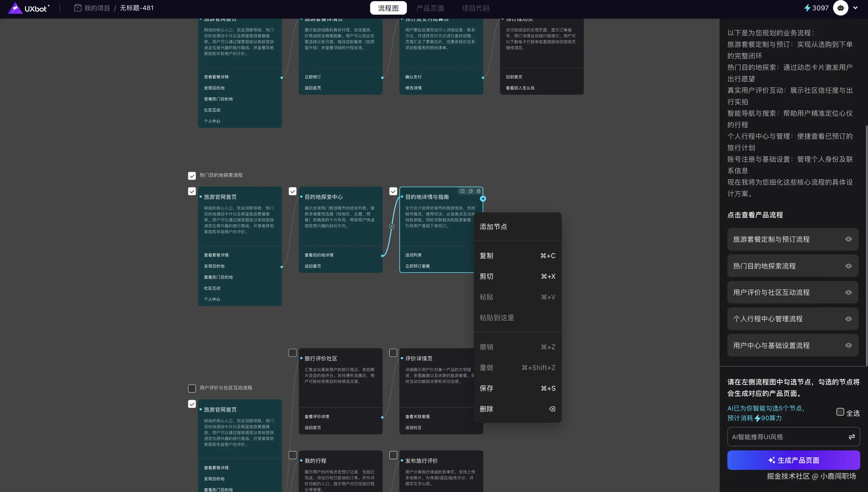Click the plus add-connection handle on selected node
The width and height of the screenshot is (868, 492).
(483, 199)
